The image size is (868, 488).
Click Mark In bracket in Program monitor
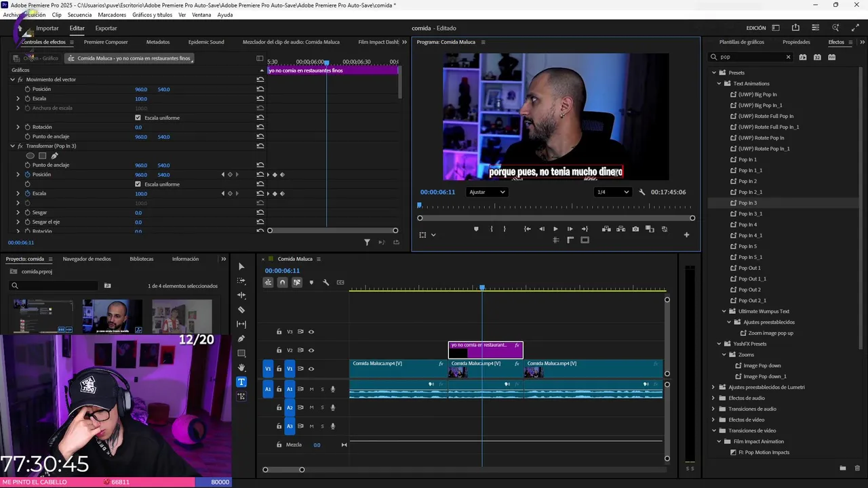pos(492,229)
